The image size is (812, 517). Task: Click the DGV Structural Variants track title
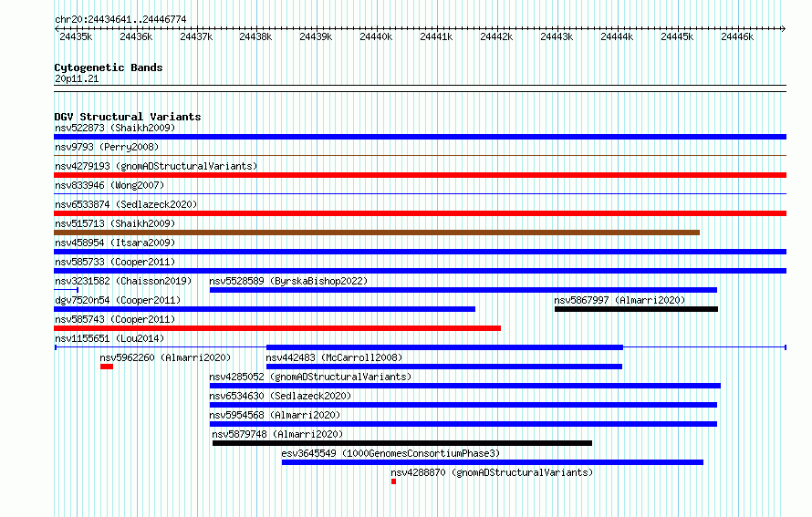click(x=128, y=117)
